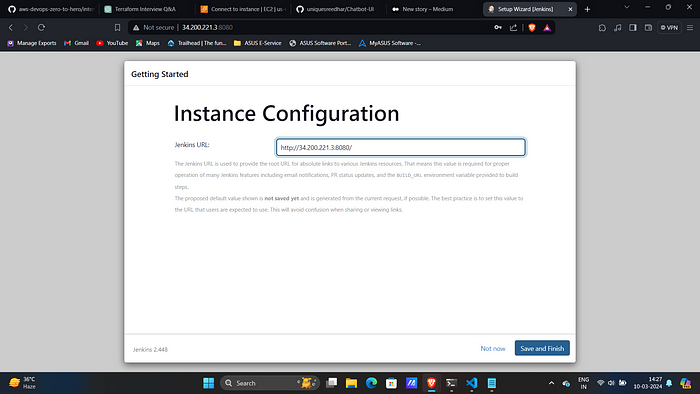This screenshot has height=394, width=700.
Task: Open Task View on taskbar
Action: [331, 383]
